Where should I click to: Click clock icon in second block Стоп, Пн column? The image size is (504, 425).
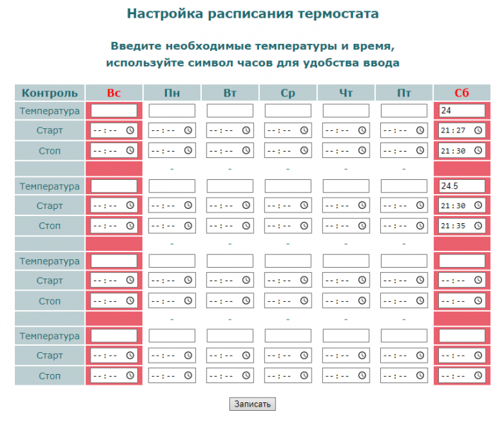tap(188, 225)
